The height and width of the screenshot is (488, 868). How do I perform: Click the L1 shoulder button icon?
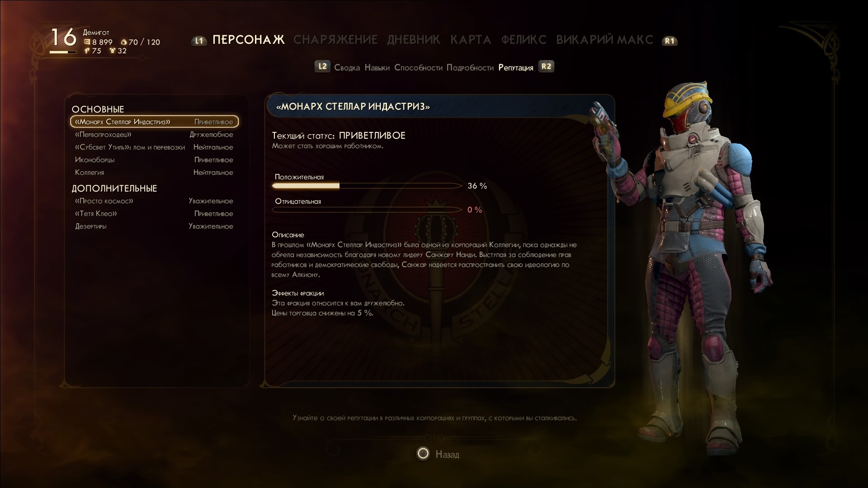point(199,41)
